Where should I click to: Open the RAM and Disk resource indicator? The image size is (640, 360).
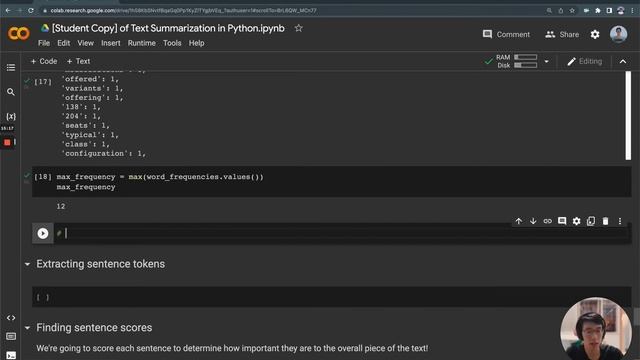tap(516, 61)
